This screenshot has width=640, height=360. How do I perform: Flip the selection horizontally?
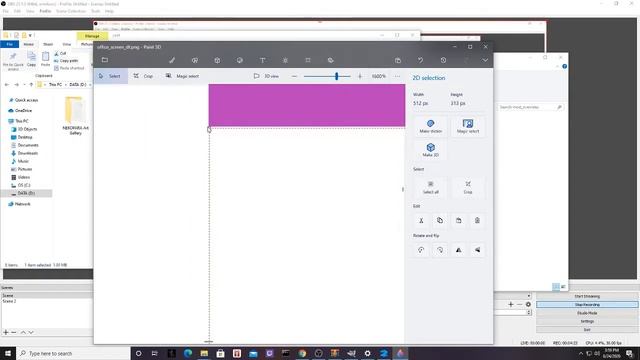(x=459, y=250)
